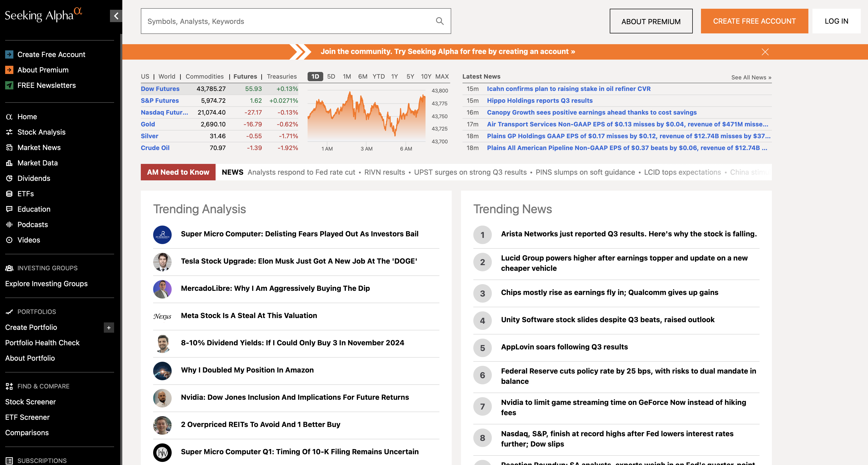Image resolution: width=868 pixels, height=465 pixels.
Task: Click the search magnifying glass icon
Action: 439,21
